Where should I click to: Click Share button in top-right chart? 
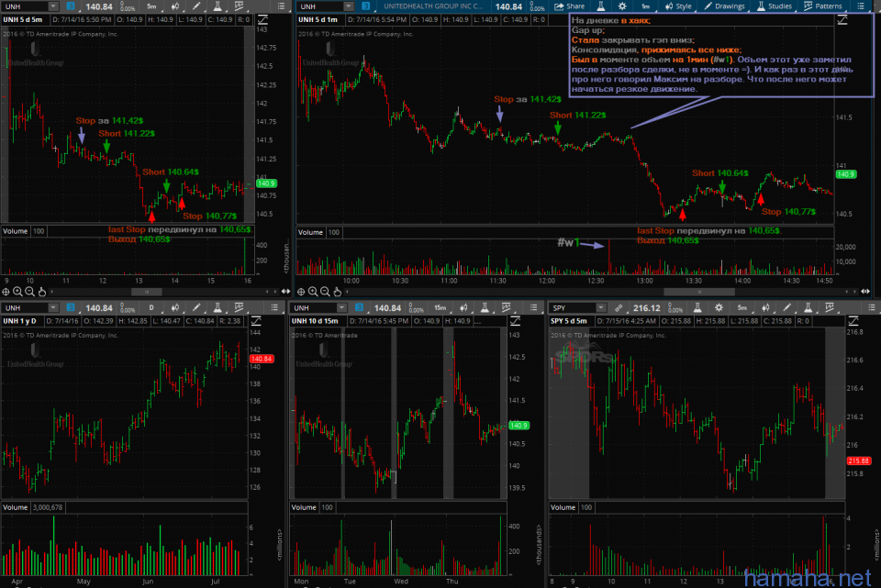pyautogui.click(x=569, y=6)
